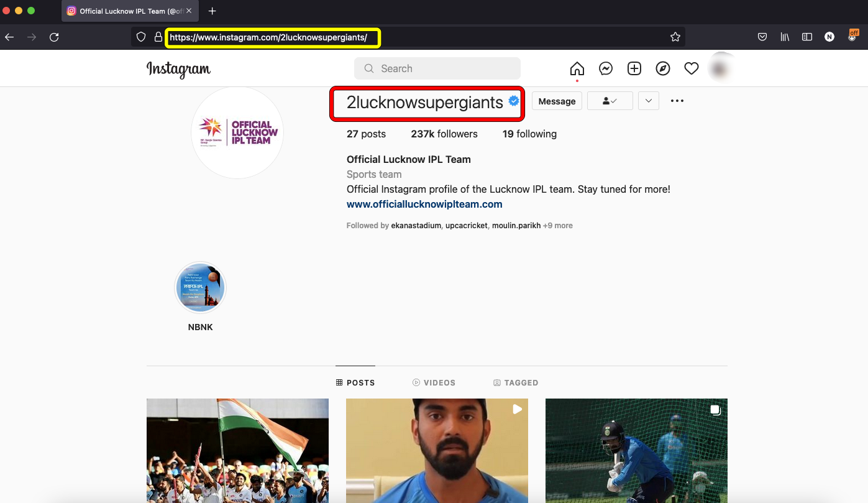Create a new post with plus icon
This screenshot has width=868, height=503.
coord(634,68)
